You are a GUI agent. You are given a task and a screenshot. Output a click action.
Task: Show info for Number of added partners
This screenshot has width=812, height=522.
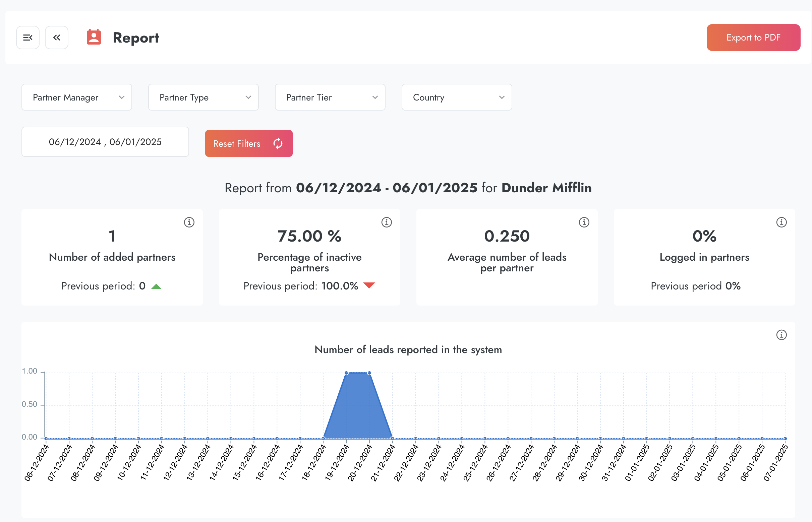coord(189,222)
